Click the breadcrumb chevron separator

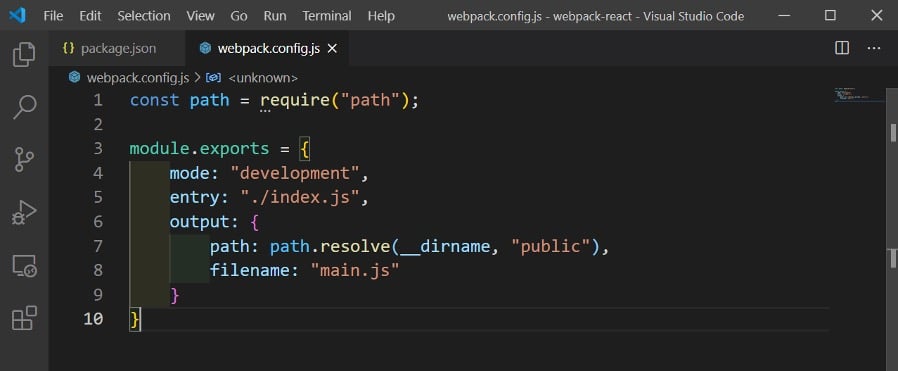[x=197, y=78]
